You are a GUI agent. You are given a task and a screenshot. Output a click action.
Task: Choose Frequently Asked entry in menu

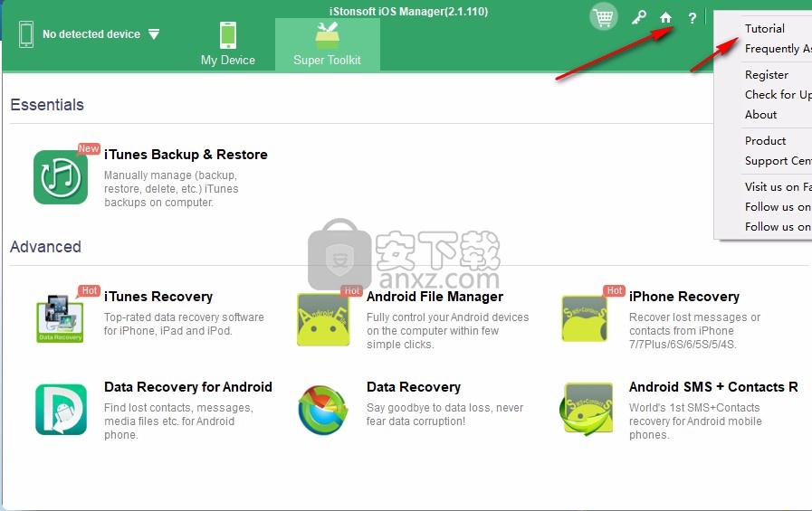(778, 49)
